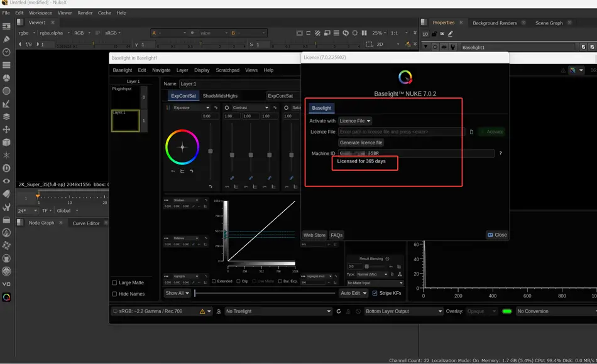597x364 pixels.
Task: Open the Baselight colour ring toolbar icon
Action: point(6,297)
